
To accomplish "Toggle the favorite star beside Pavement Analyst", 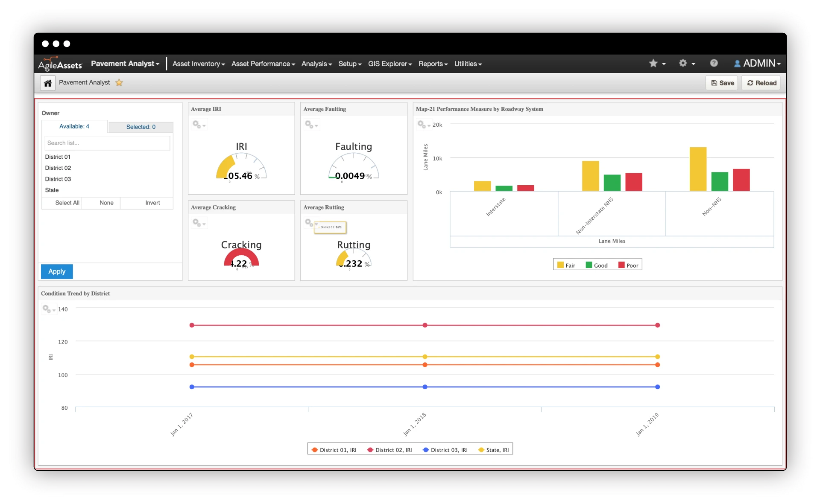I will point(119,83).
